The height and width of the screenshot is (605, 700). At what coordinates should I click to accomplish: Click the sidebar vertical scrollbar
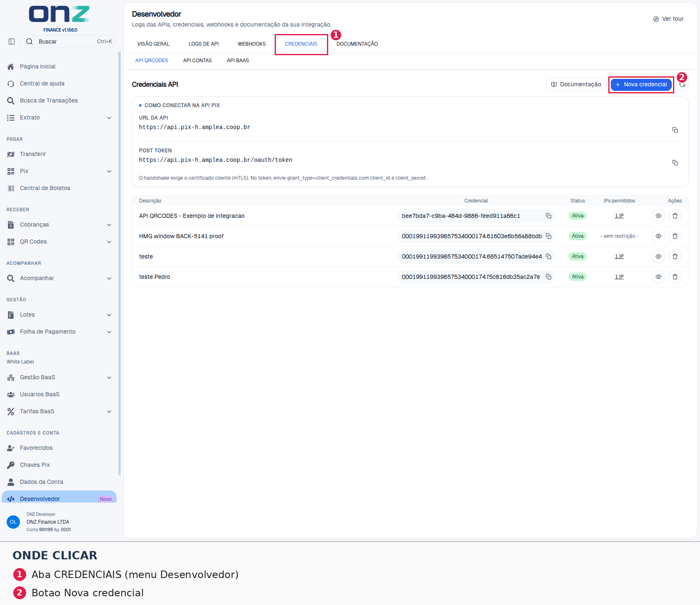(120, 263)
